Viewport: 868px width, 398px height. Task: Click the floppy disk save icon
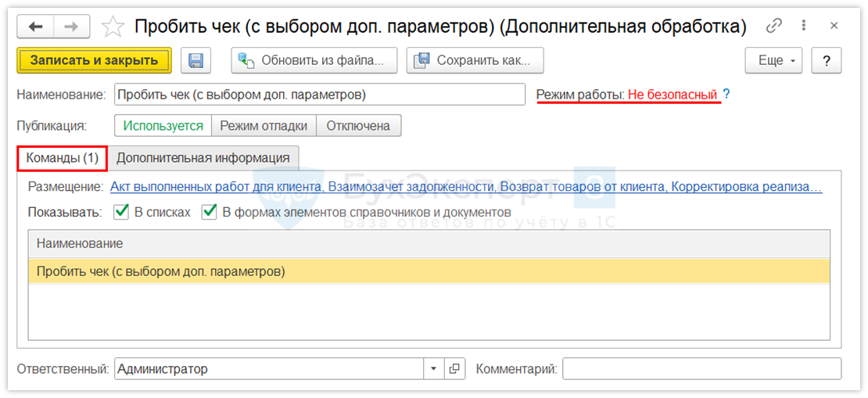click(x=196, y=60)
